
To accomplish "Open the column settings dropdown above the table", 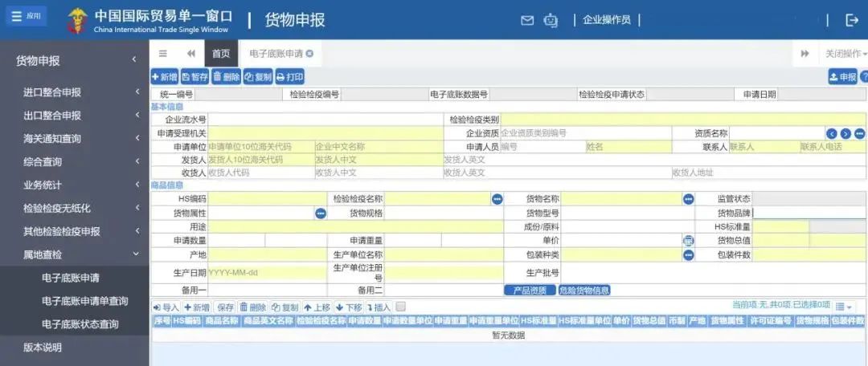I will (843, 307).
